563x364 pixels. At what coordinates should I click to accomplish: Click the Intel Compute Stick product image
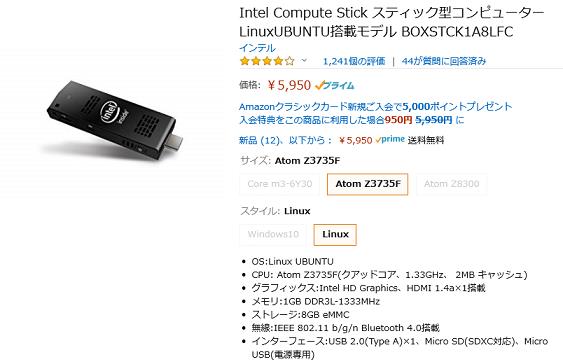pos(115,119)
